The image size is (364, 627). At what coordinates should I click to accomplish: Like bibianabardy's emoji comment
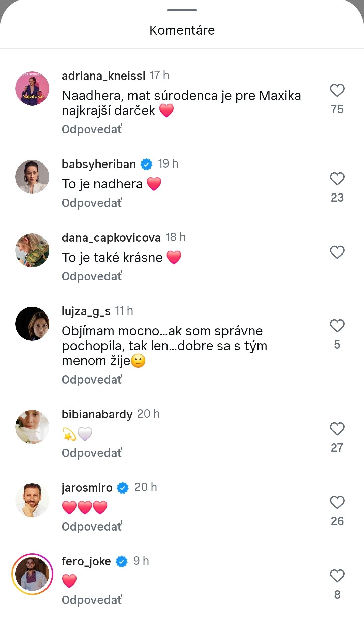point(337,429)
